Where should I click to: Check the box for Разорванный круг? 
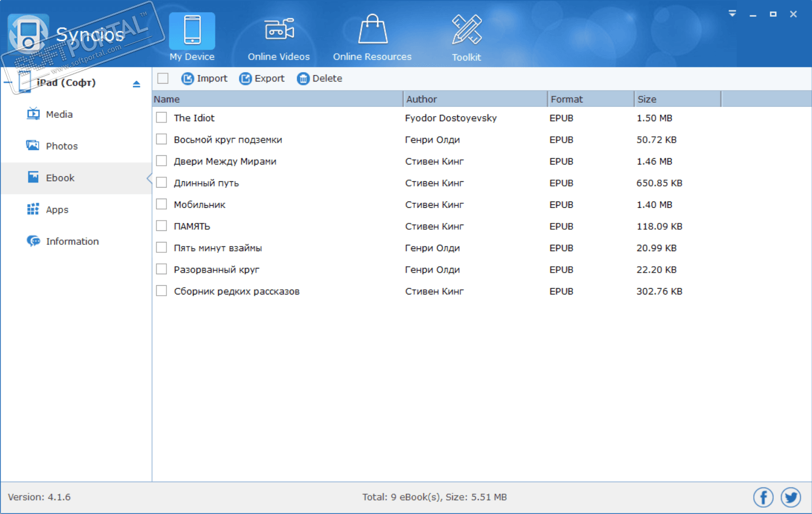coord(162,269)
